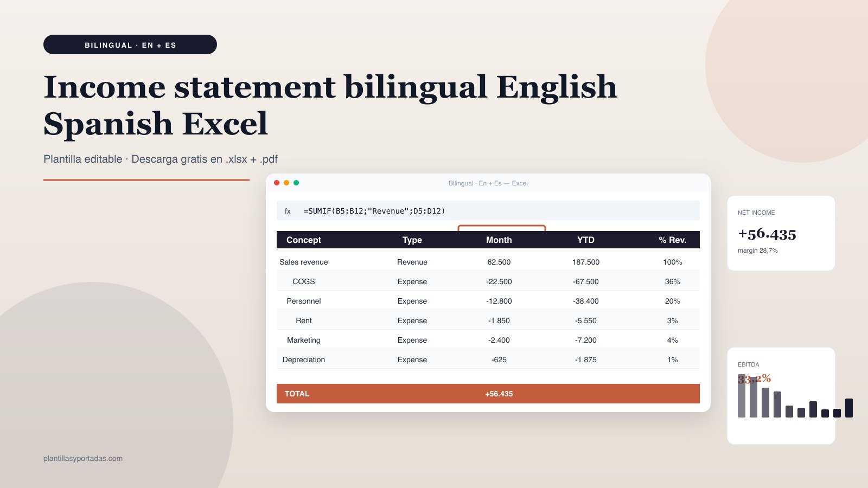Screen dimensions: 868x488
Task: Click the YTD value -7.200
Action: (586, 340)
